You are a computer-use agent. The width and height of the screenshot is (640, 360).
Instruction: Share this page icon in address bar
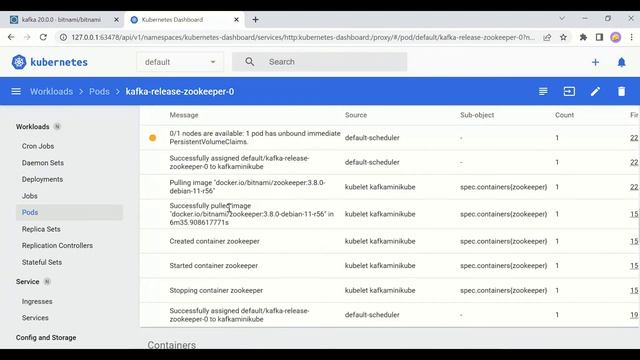coord(547,37)
